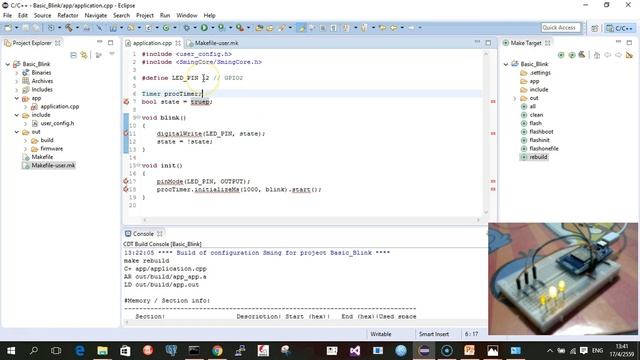
Task: Click the Build Make Target icon
Action: [x=582, y=55]
